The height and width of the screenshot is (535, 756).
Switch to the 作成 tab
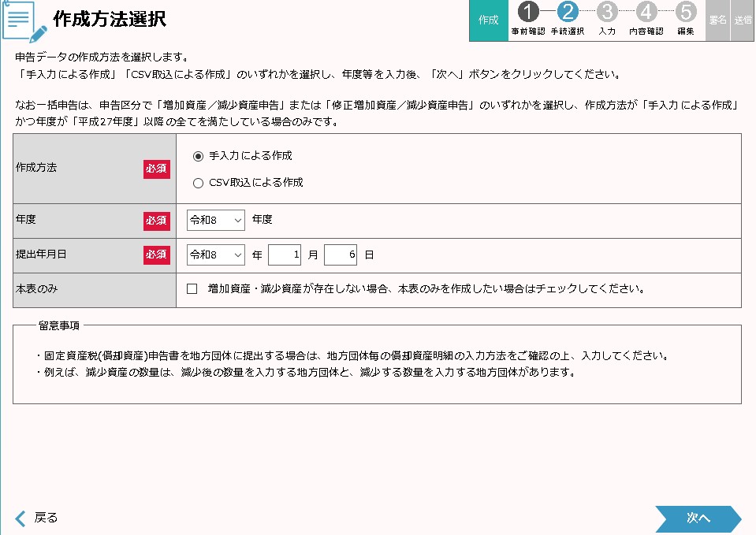pos(489,20)
